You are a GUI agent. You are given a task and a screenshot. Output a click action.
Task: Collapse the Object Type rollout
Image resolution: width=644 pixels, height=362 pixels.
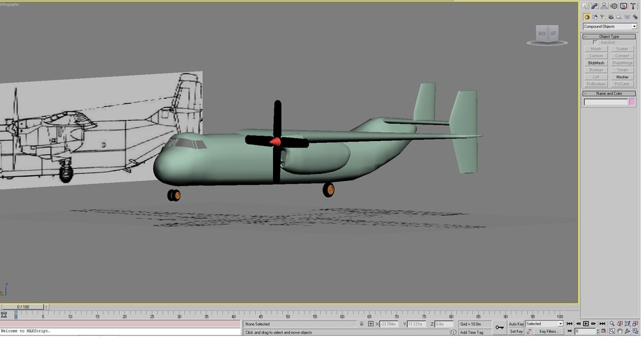pyautogui.click(x=609, y=37)
